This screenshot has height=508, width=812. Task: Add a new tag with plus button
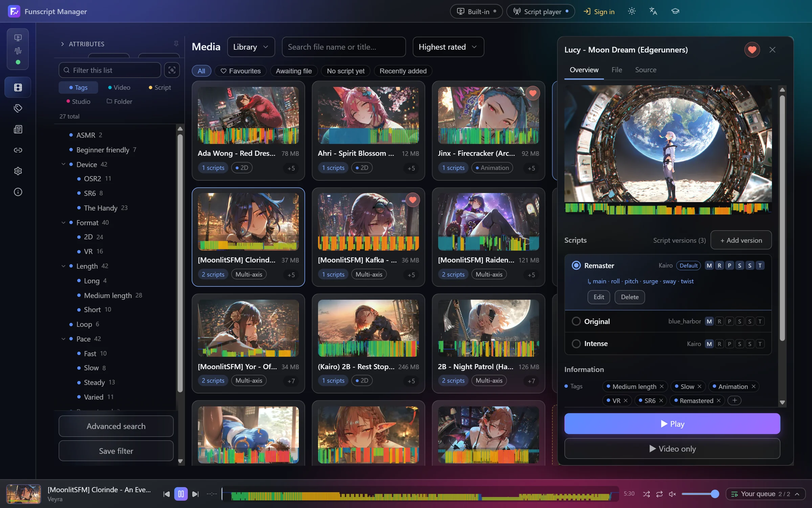coord(735,401)
